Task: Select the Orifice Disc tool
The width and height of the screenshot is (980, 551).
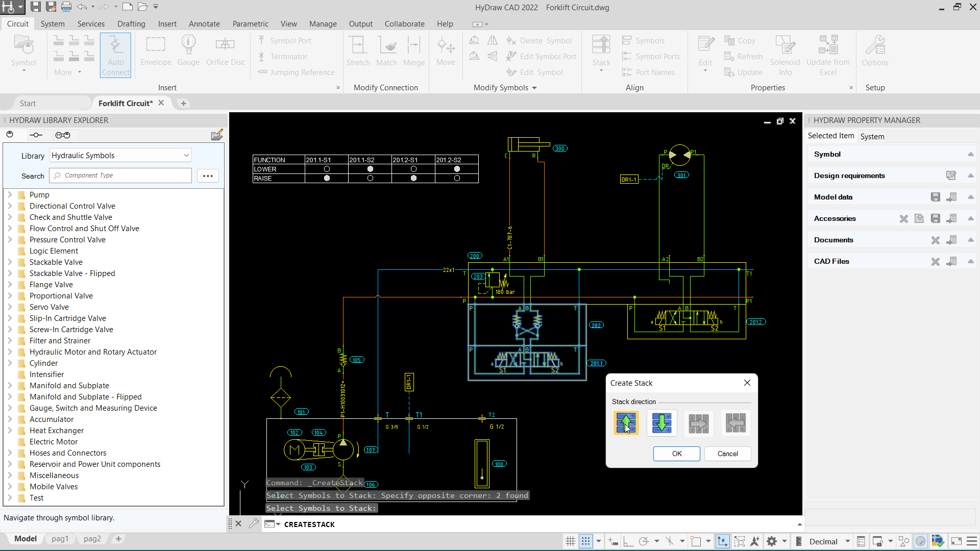Action: pyautogui.click(x=225, y=51)
